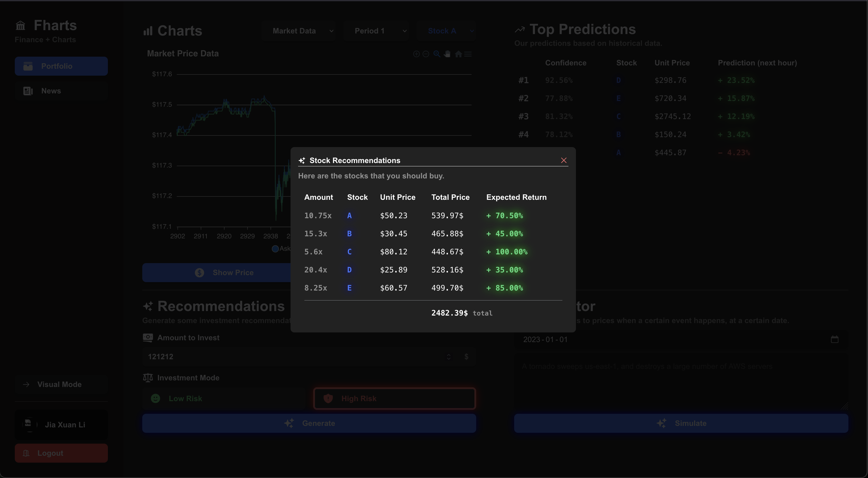Click the chart zoom out icon
This screenshot has height=478, width=868.
[x=426, y=54]
